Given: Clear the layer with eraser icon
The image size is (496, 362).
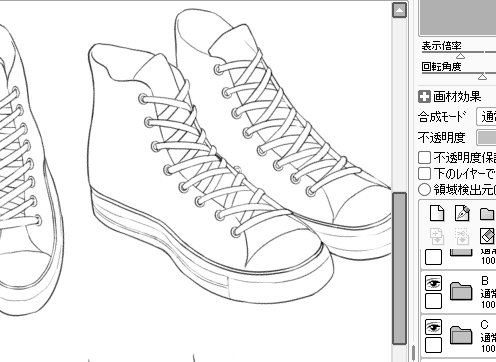Looking at the screenshot, I should click(x=487, y=236).
